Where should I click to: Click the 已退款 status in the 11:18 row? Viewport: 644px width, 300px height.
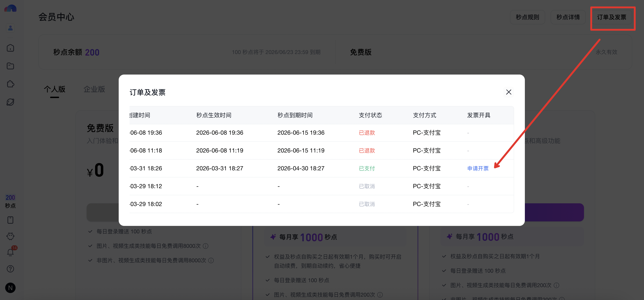click(367, 151)
